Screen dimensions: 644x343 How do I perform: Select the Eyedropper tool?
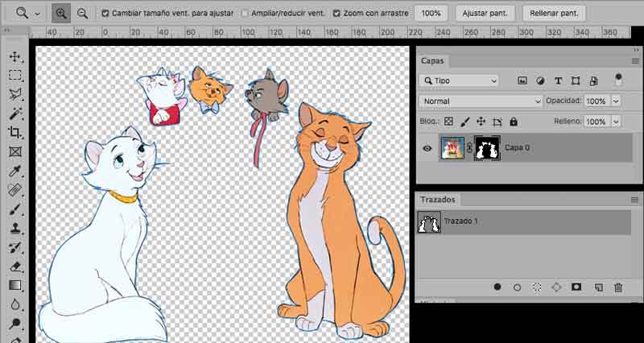14,171
